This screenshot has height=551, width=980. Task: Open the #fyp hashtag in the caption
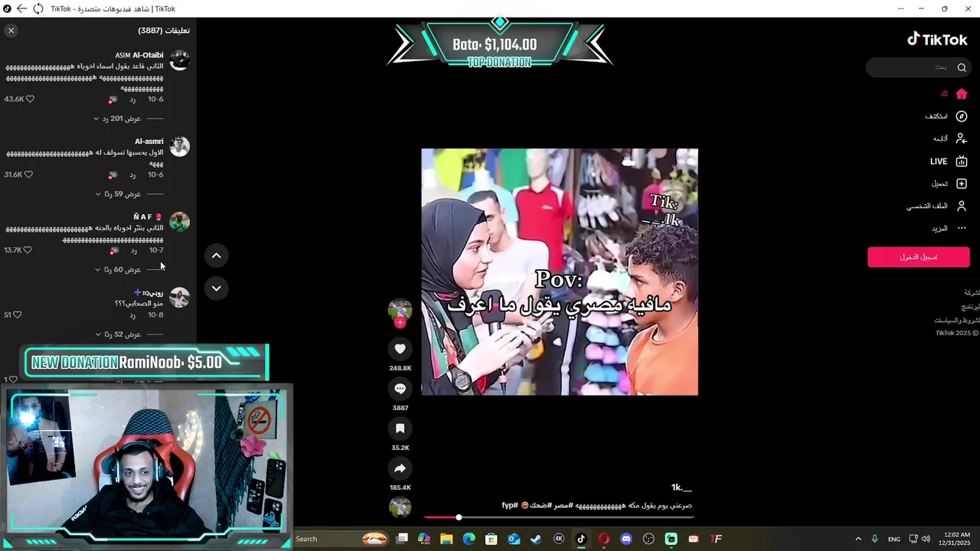510,506
